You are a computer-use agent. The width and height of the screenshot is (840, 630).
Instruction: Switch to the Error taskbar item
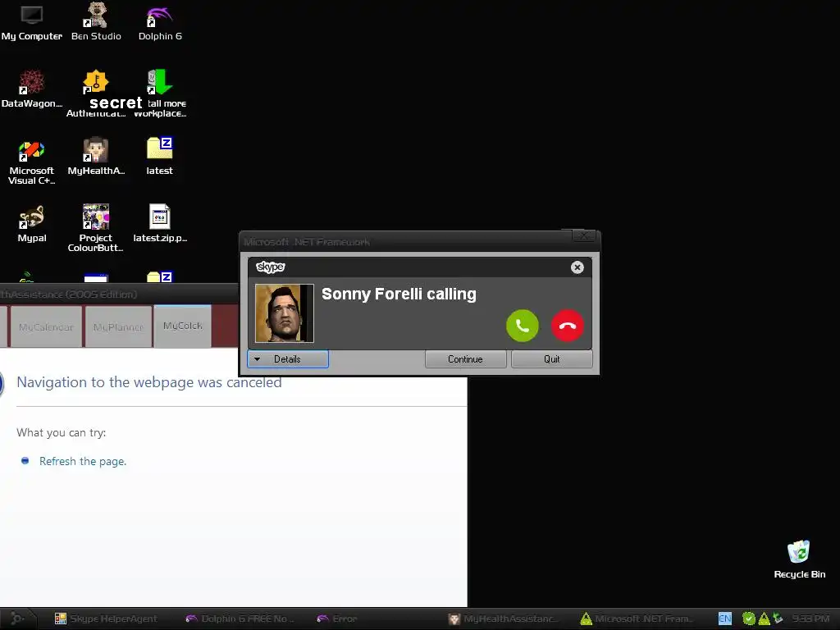click(337, 619)
